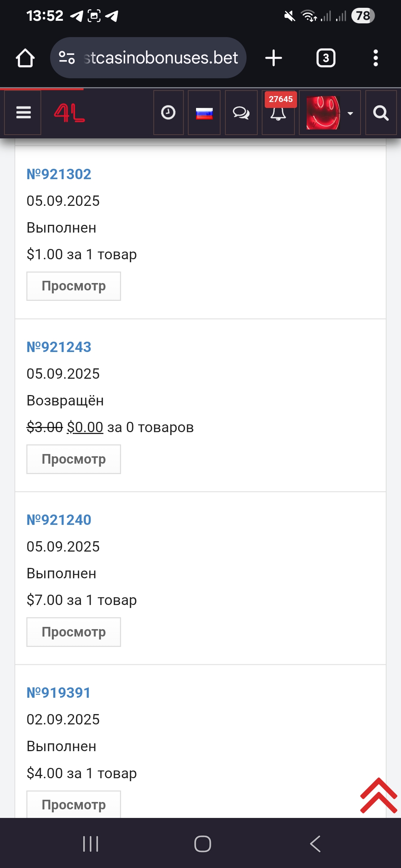The height and width of the screenshot is (868, 401).
Task: Tap Android recent apps button
Action: (x=91, y=844)
